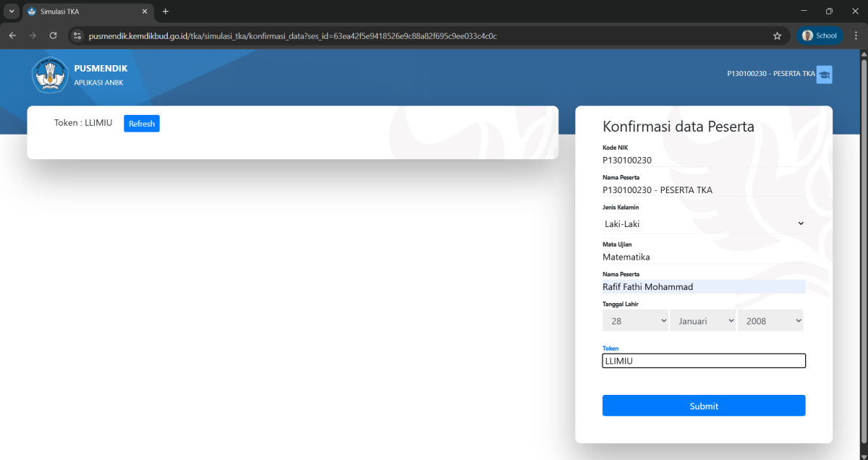Expand the Jenis Kelamin dropdown

point(703,223)
